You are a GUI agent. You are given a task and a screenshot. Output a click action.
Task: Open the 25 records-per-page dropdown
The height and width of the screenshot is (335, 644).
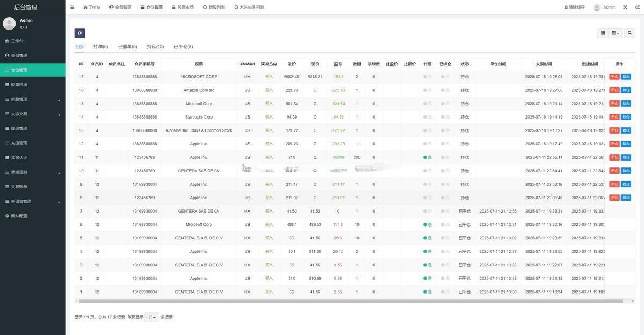152,317
